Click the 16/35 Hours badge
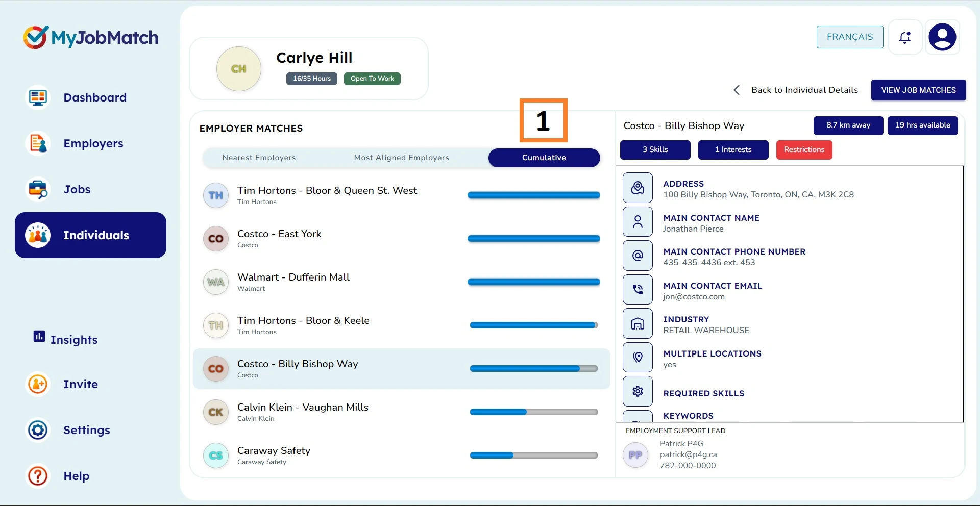The width and height of the screenshot is (980, 506). click(x=312, y=79)
